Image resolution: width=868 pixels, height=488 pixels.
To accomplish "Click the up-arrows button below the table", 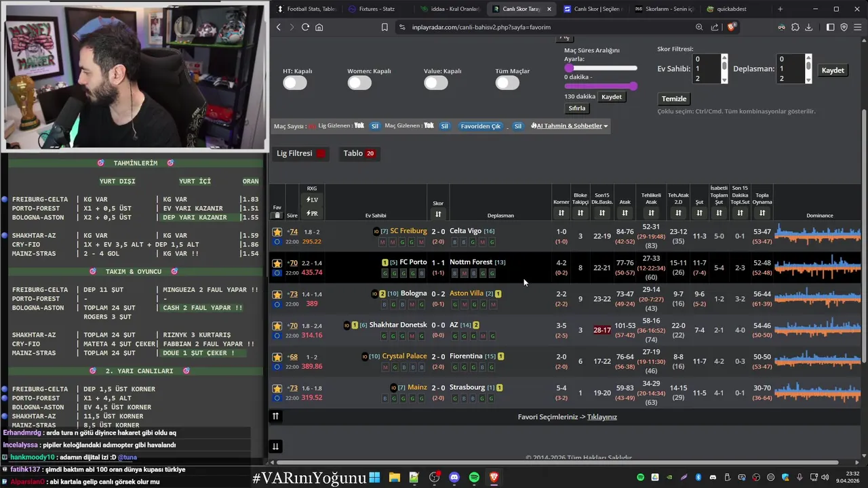I will (275, 416).
